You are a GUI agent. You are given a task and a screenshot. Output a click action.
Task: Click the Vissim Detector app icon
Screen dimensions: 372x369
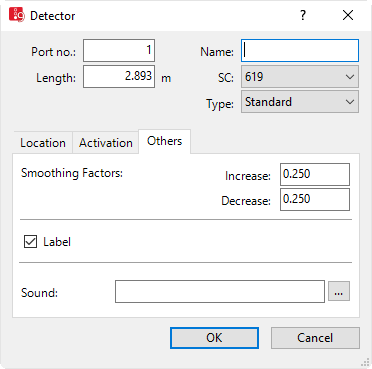tap(17, 15)
